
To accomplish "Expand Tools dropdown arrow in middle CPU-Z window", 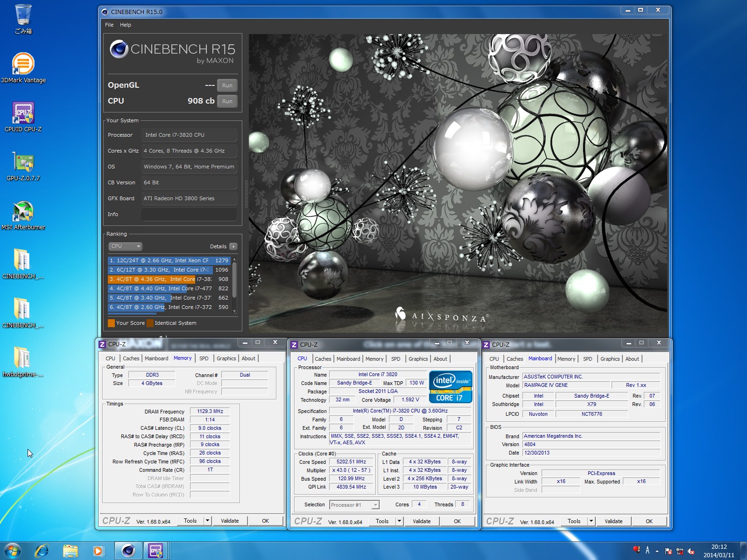I will [x=400, y=521].
